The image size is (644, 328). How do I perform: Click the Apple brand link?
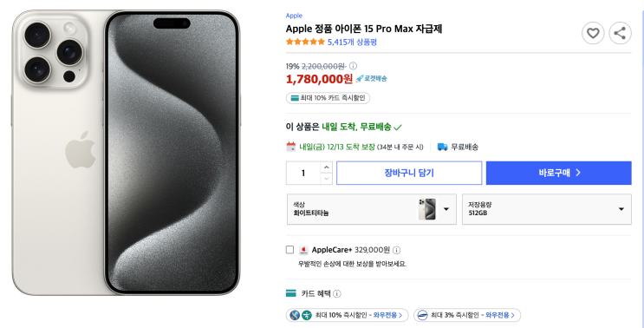pyautogui.click(x=294, y=16)
